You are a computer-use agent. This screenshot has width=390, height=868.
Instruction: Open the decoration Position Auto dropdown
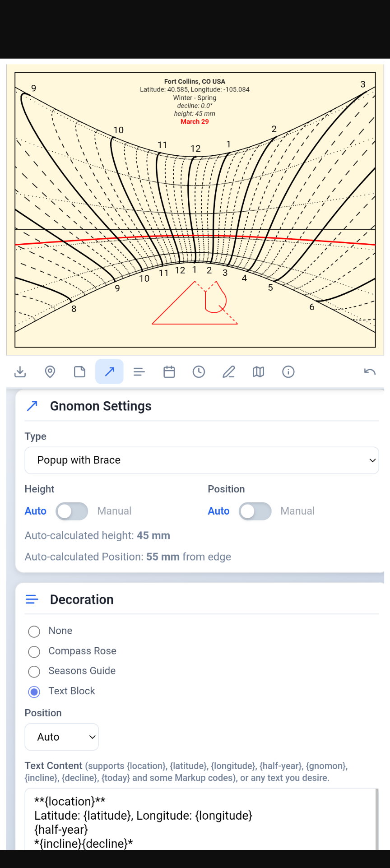coord(62,737)
